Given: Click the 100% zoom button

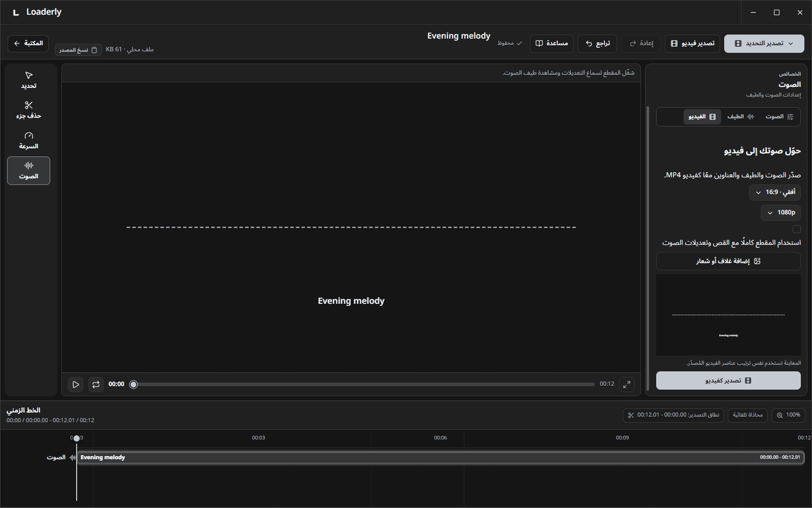Looking at the screenshot, I should 788,415.
